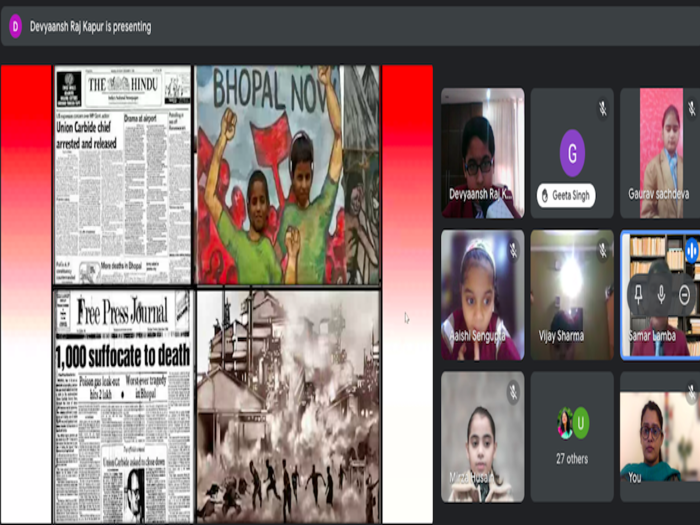Click the speaking indicator on Samar Lamba's tile
The height and width of the screenshot is (525, 700).
(x=692, y=251)
